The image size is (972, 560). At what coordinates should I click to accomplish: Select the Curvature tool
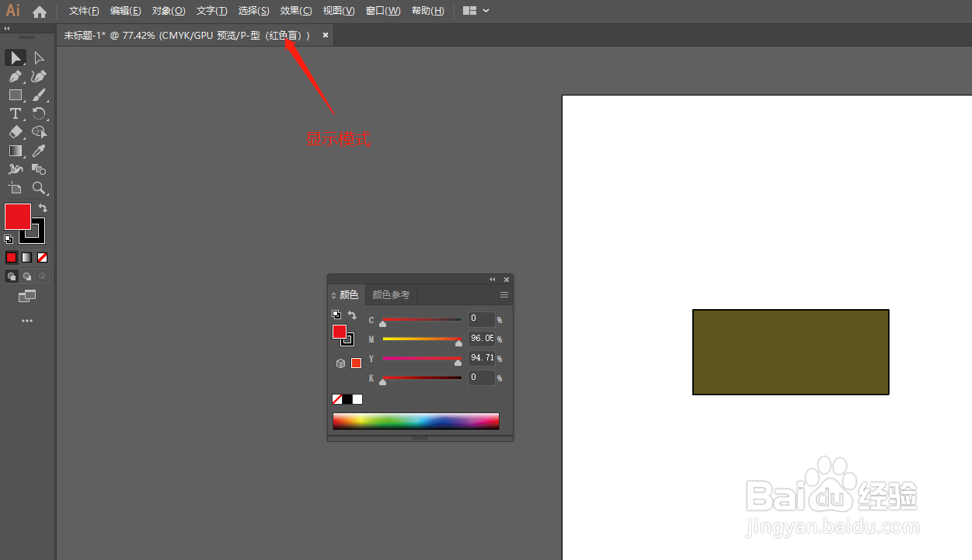39,77
